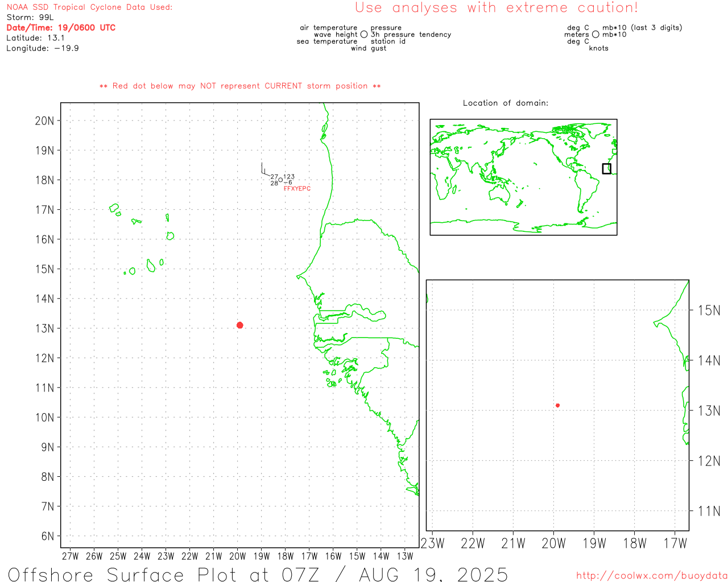Click the 27W longitude label on main map
Viewport: 728px width, 582px height.
point(70,556)
